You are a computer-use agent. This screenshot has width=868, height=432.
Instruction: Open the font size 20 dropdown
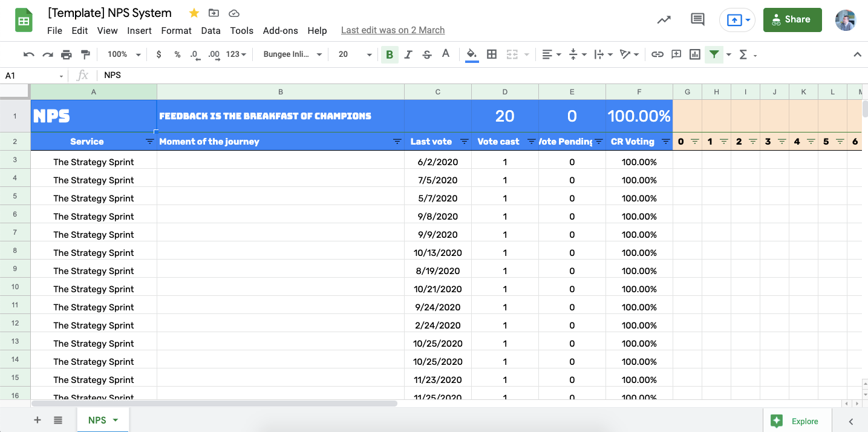coord(355,54)
